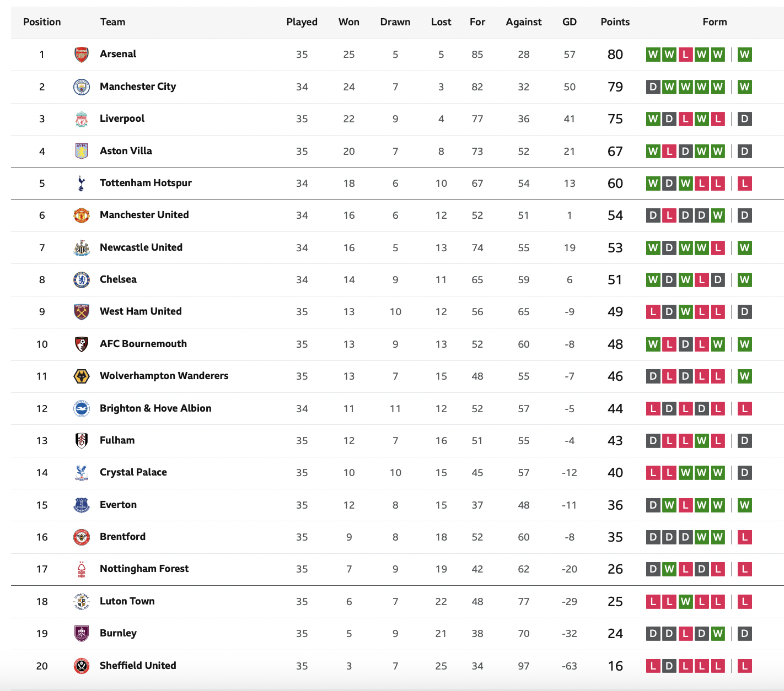784x691 pixels.
Task: Click the Form column header
Action: pos(715,22)
